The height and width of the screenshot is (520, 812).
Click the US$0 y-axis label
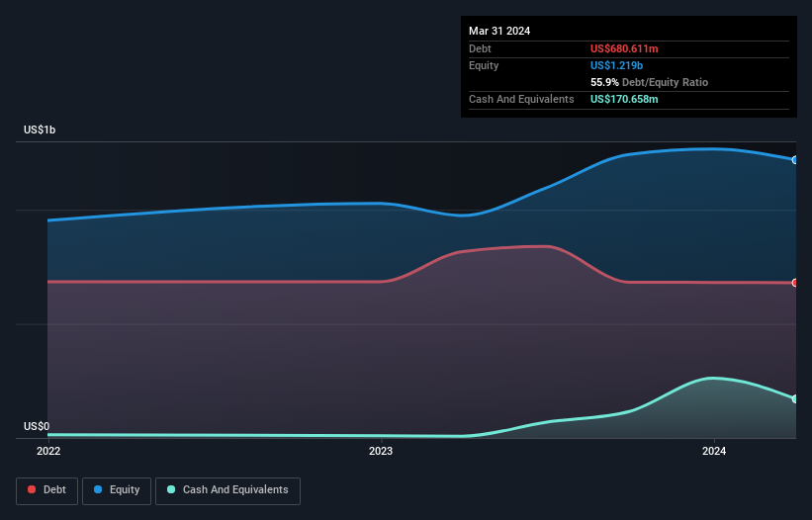click(x=37, y=426)
